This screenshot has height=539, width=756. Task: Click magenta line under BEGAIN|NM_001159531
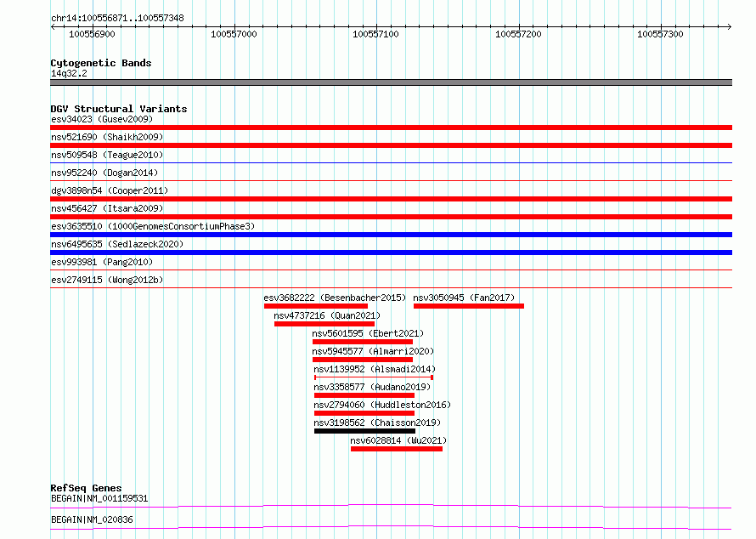391,506
